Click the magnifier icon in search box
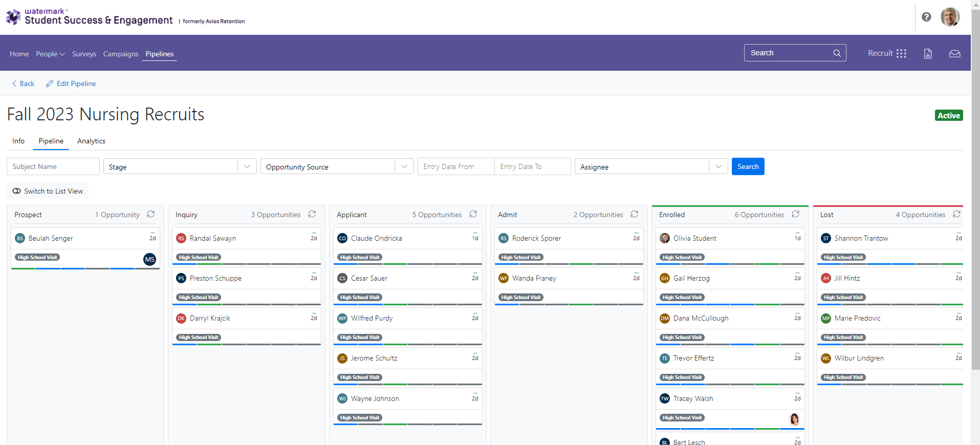This screenshot has height=445, width=980. [837, 53]
